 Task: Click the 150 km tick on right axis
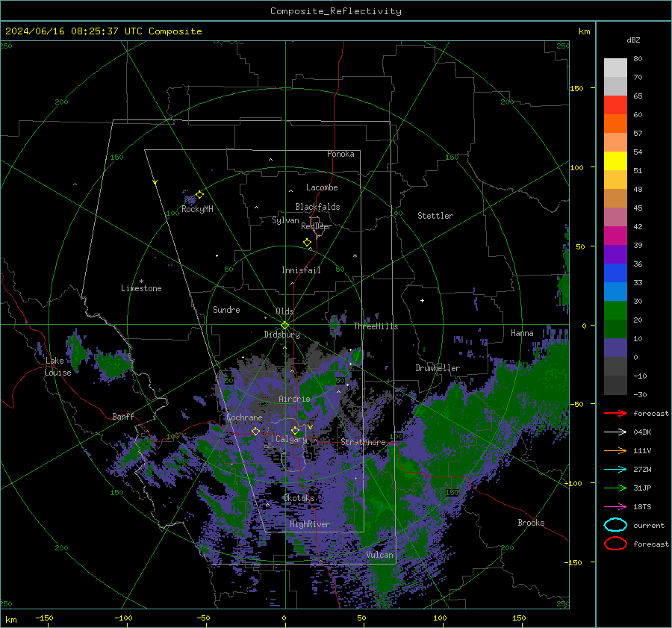point(576,88)
